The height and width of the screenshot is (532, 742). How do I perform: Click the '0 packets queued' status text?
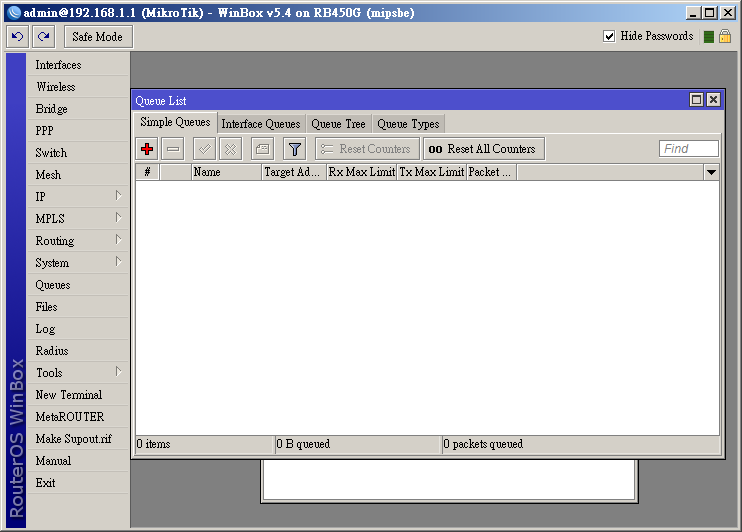coord(483,444)
